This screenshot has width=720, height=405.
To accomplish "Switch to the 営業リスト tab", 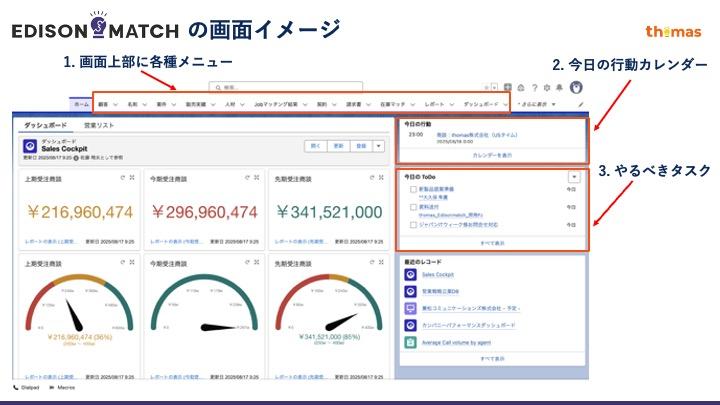I will 98,125.
